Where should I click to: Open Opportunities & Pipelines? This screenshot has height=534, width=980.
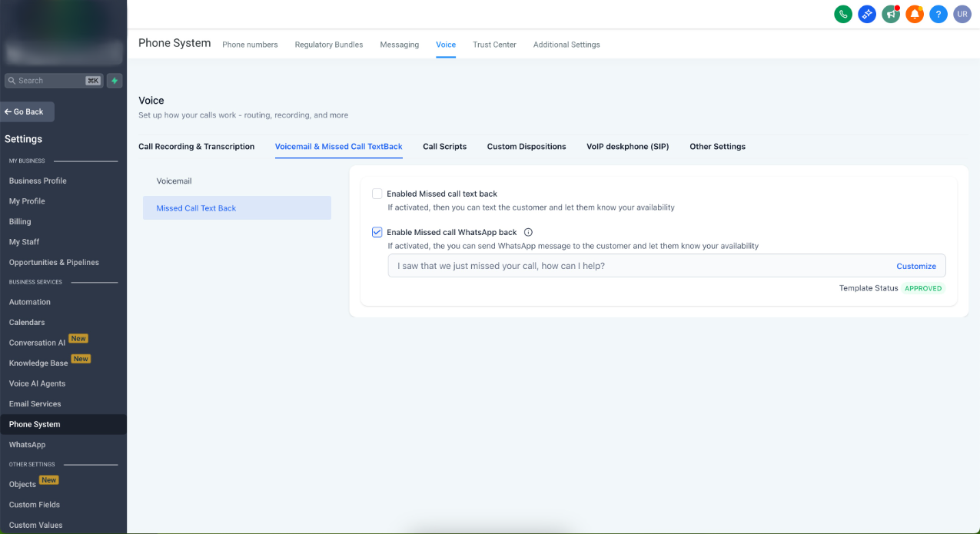pyautogui.click(x=54, y=263)
